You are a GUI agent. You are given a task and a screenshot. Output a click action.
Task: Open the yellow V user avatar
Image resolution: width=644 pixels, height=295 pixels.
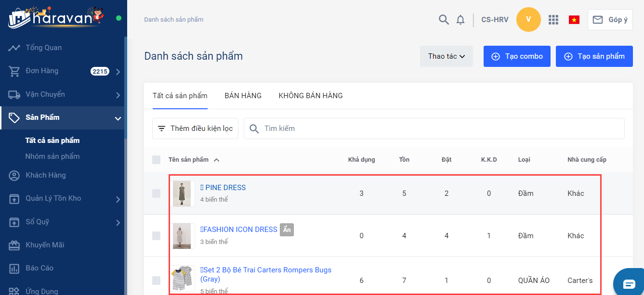[x=528, y=20]
